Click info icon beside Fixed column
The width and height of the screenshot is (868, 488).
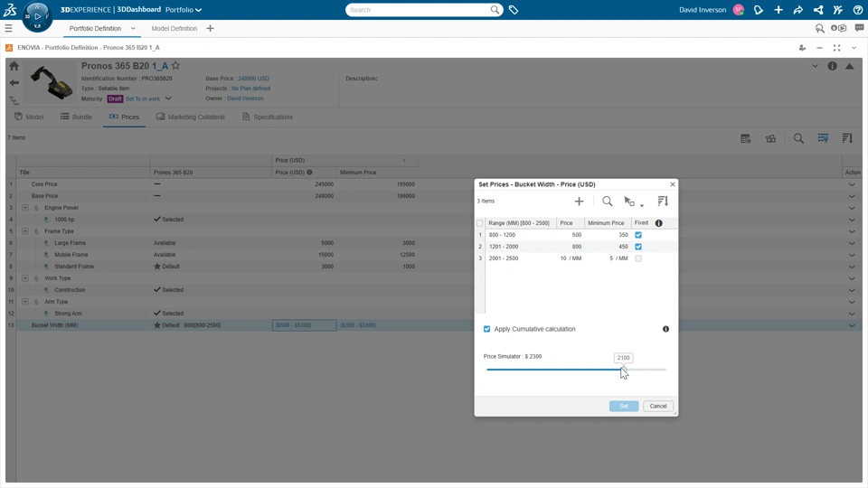[659, 223]
